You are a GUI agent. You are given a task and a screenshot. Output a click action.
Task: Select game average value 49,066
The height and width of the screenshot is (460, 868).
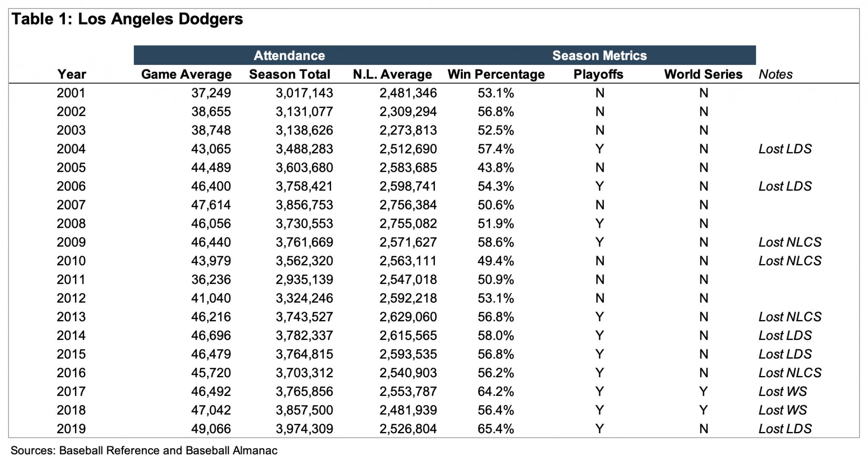point(211,429)
